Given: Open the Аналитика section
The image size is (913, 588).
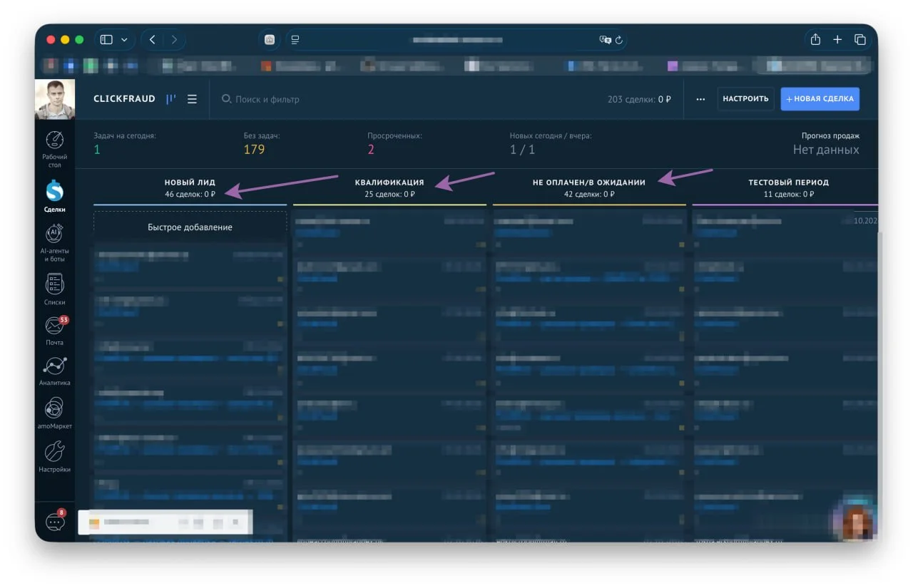Looking at the screenshot, I should tap(55, 371).
